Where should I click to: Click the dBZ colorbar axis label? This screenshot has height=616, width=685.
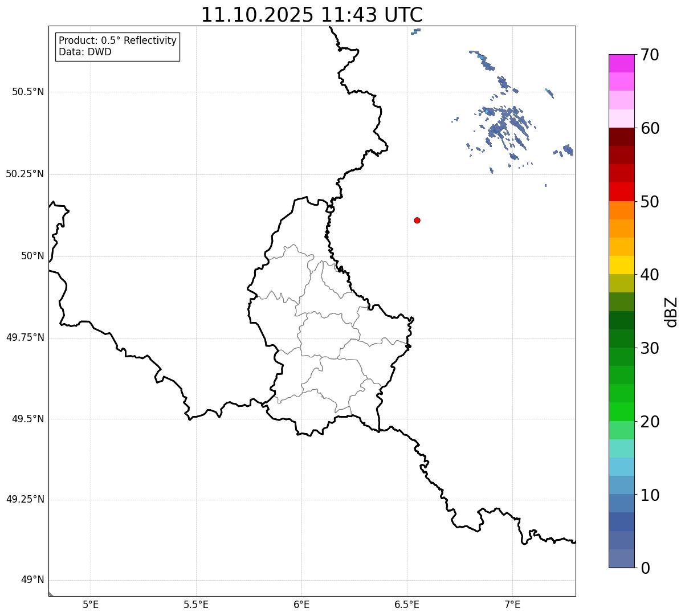click(672, 312)
